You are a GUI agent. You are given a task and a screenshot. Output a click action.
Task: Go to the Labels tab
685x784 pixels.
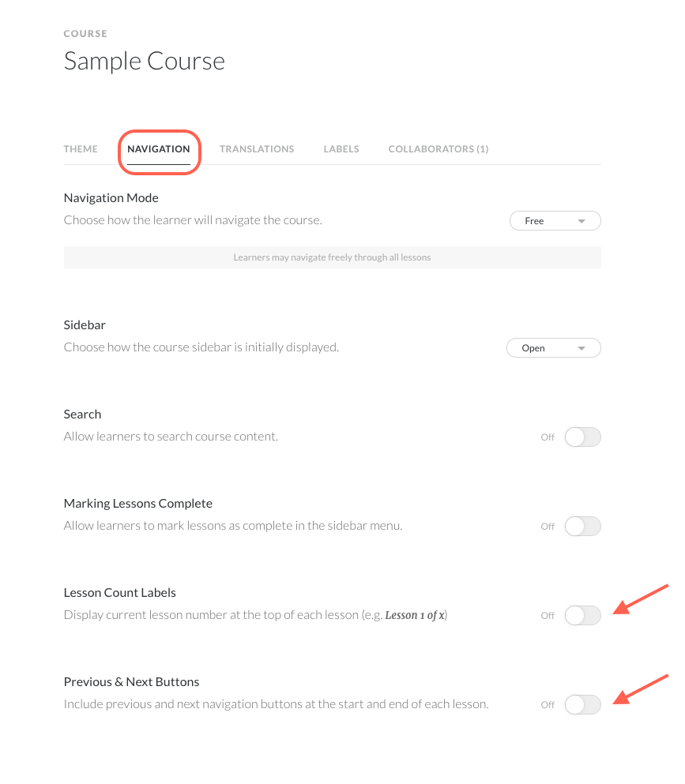(341, 149)
